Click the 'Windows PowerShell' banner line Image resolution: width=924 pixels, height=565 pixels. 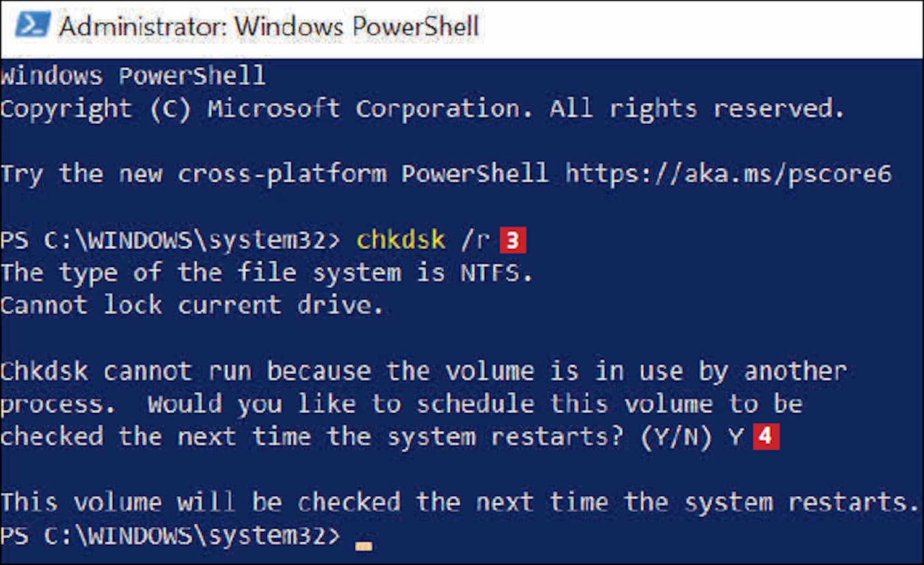point(133,76)
